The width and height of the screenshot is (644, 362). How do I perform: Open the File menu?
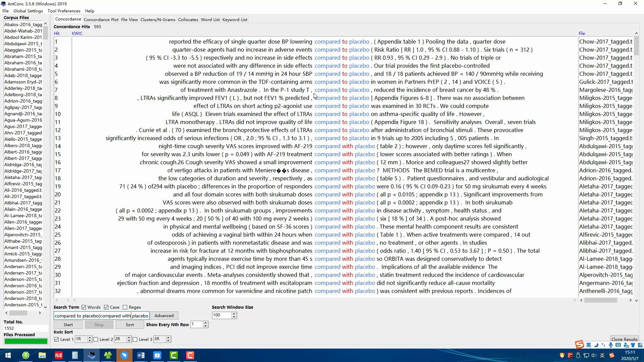pyautogui.click(x=5, y=11)
